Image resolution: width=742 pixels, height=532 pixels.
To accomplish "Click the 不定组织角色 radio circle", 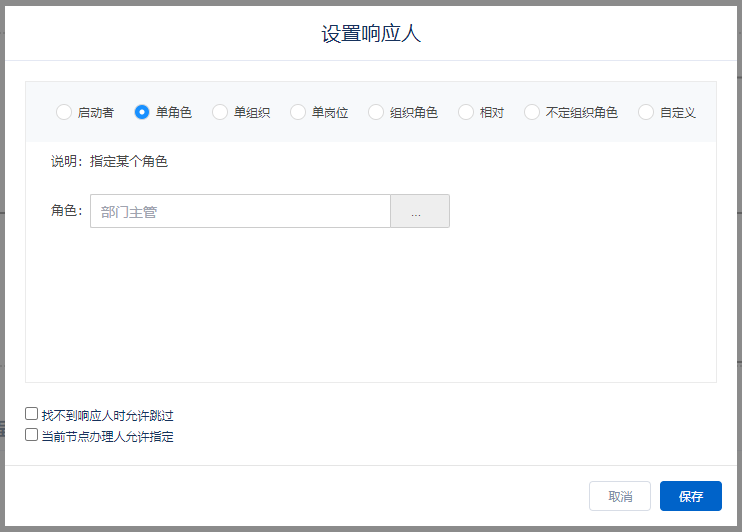I will point(532,112).
